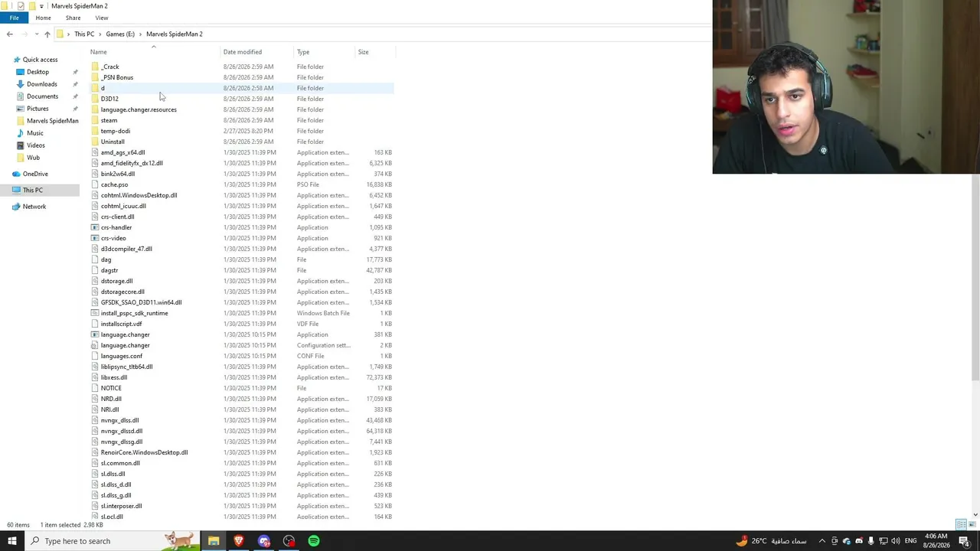Select Pictures in Quick access
Image resolution: width=980 pixels, height=551 pixels.
(38, 109)
